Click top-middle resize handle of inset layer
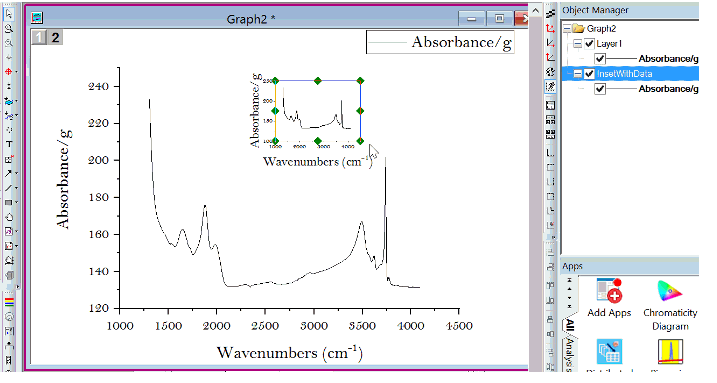The image size is (717, 383). pyautogui.click(x=318, y=81)
